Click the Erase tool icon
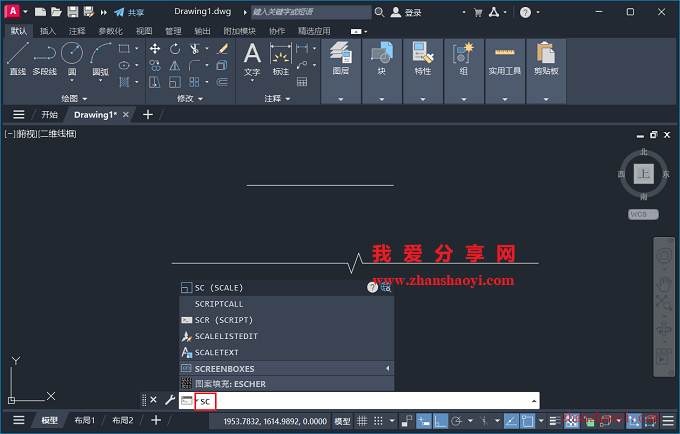 click(x=222, y=49)
